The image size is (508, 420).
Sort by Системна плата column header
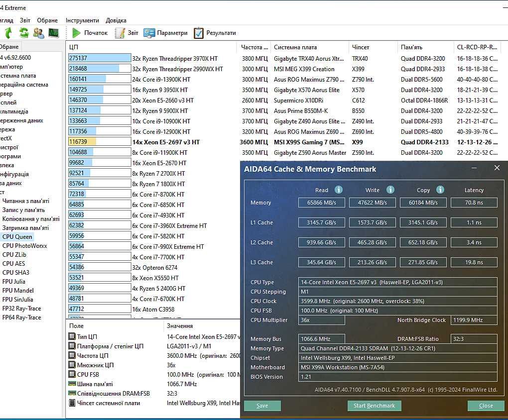pos(309,47)
